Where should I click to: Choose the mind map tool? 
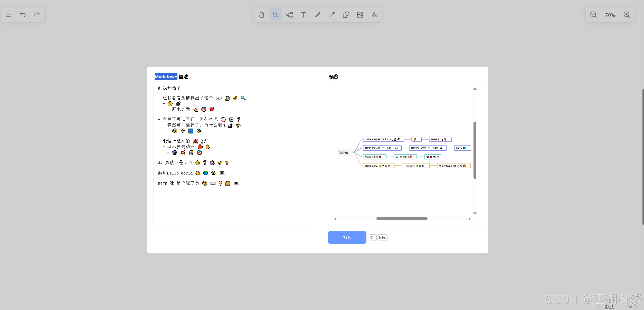click(289, 15)
